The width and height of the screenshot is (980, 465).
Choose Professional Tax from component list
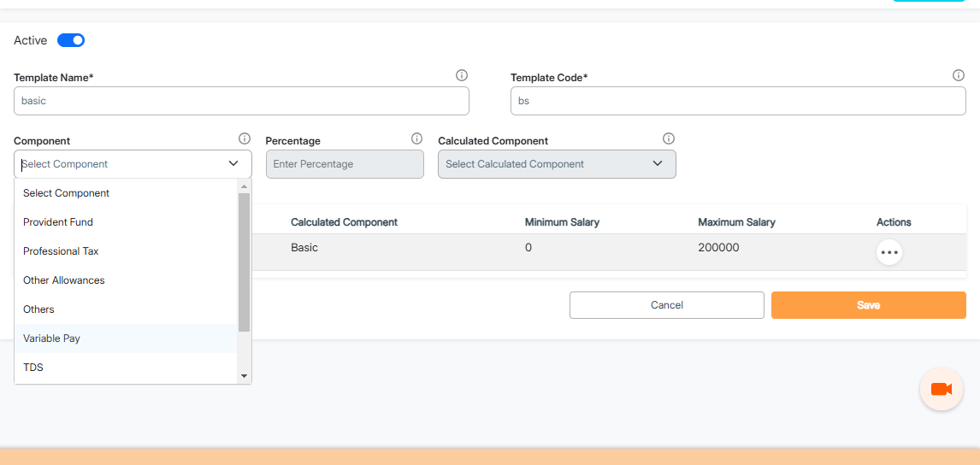click(62, 251)
